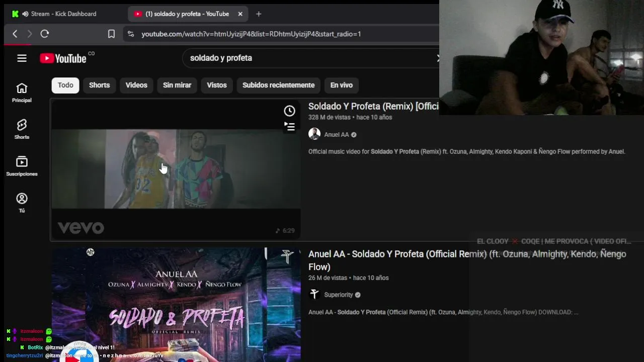Viewport: 644px width, 362px height.
Task: Select the Todo filter chip
Action: point(65,85)
